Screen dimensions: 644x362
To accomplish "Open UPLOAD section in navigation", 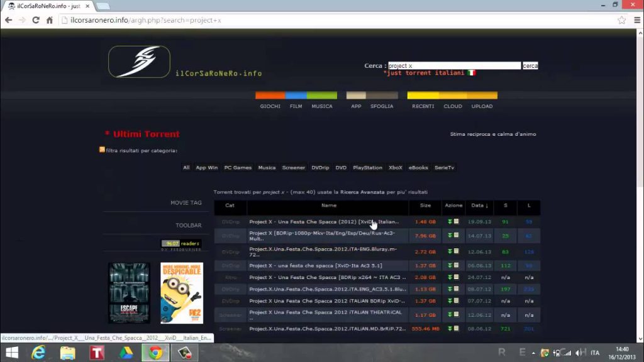I will tap(482, 106).
